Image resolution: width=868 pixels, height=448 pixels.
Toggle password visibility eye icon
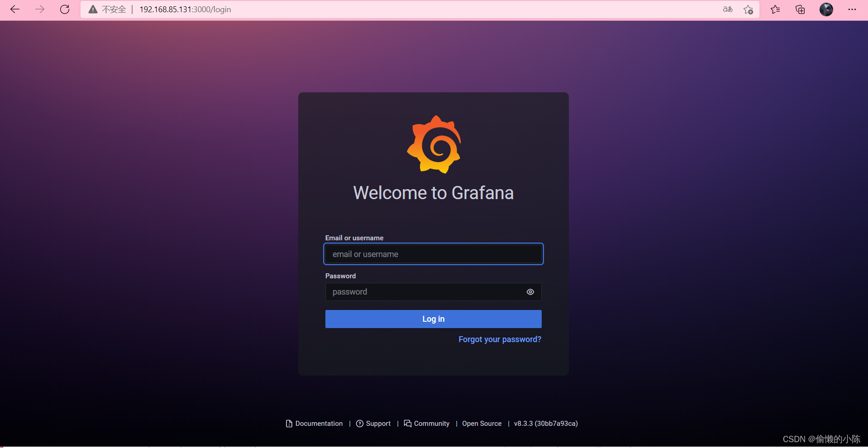(530, 292)
